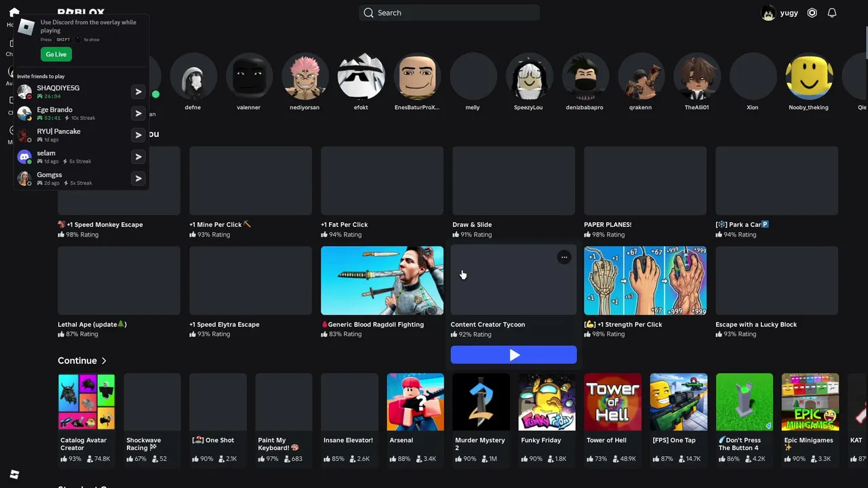Open Paint My Keyboard! game title
This screenshot has width=868, height=488.
(x=279, y=444)
